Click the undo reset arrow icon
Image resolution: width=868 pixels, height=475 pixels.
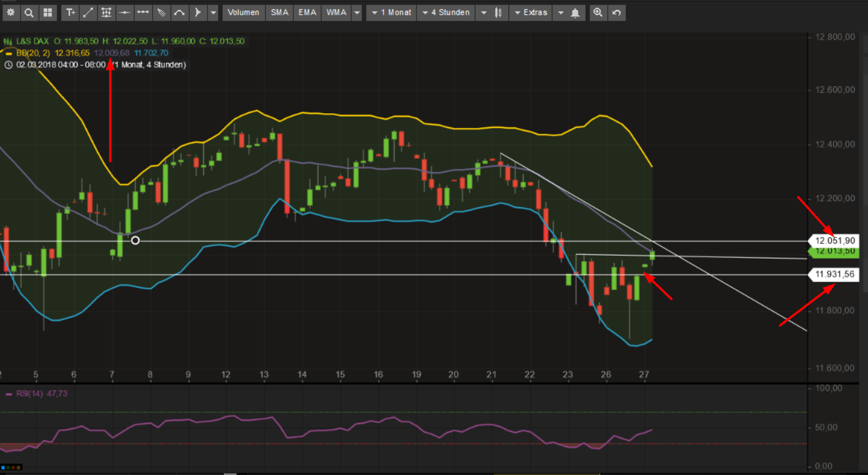(616, 12)
